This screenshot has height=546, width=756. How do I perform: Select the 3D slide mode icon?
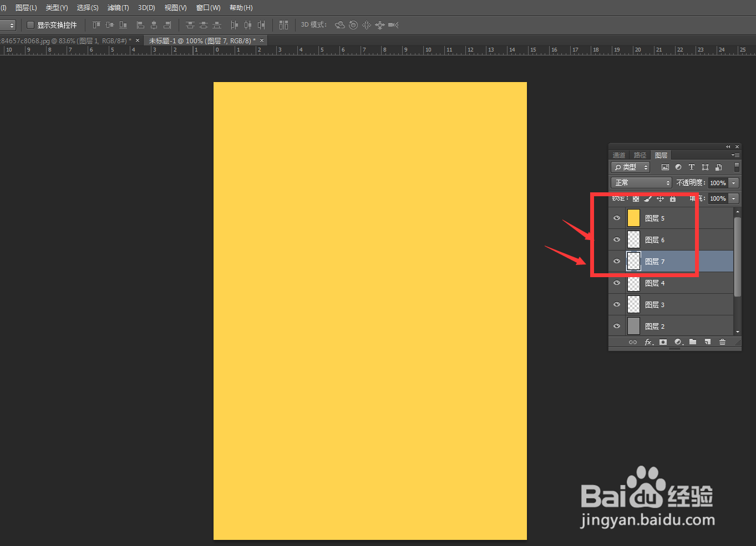point(380,25)
